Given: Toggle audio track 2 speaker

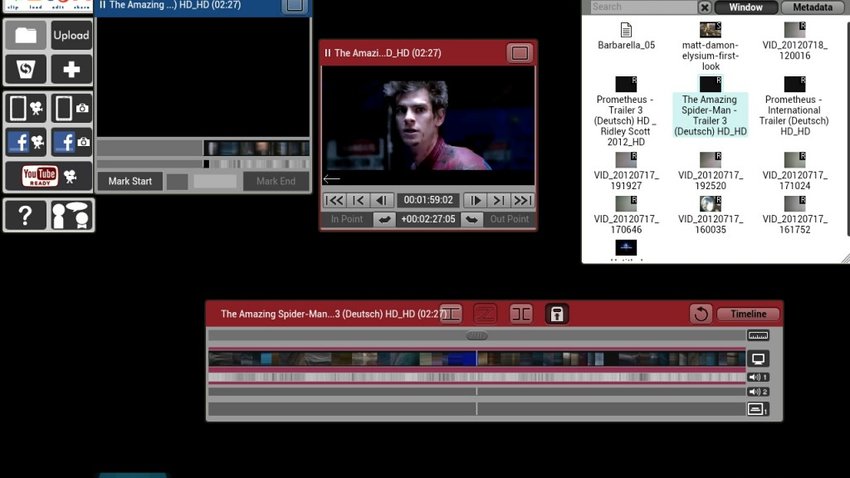Looking at the screenshot, I should point(758,391).
